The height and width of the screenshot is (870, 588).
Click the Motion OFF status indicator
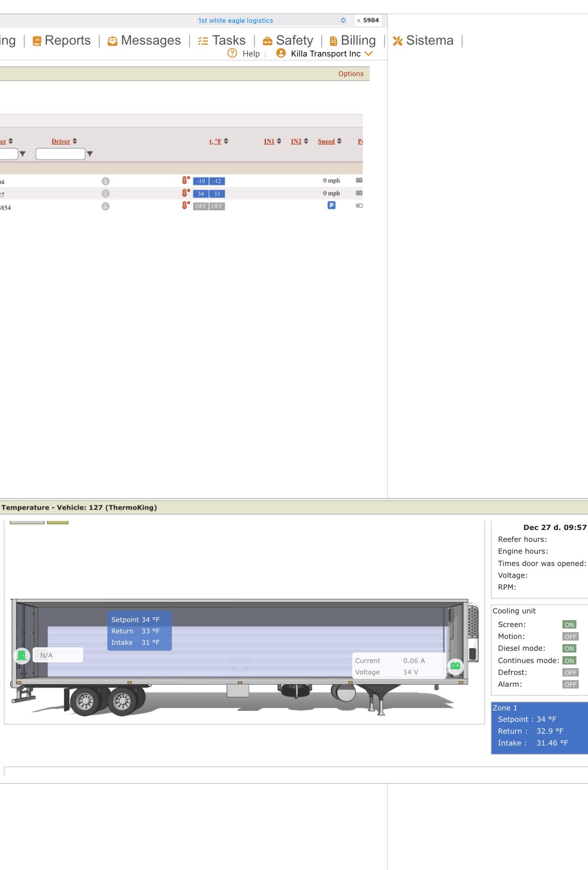pos(570,637)
